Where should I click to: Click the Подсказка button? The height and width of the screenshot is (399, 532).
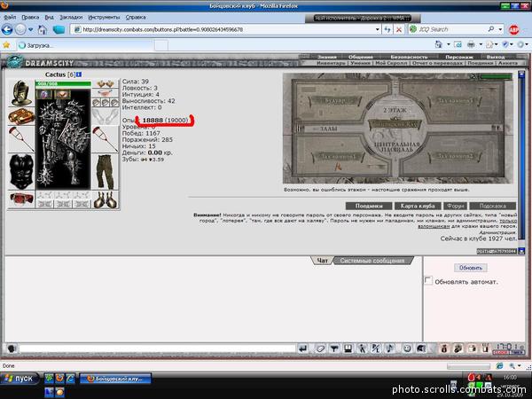493,206
